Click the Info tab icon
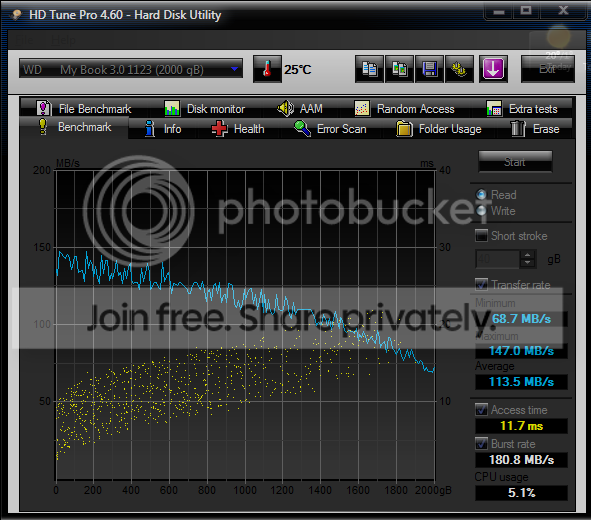The height and width of the screenshot is (520, 591). (x=150, y=129)
